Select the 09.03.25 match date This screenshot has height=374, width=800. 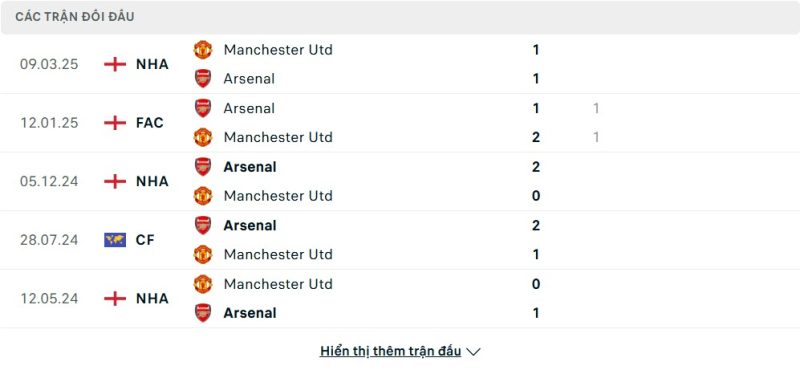tap(49, 64)
